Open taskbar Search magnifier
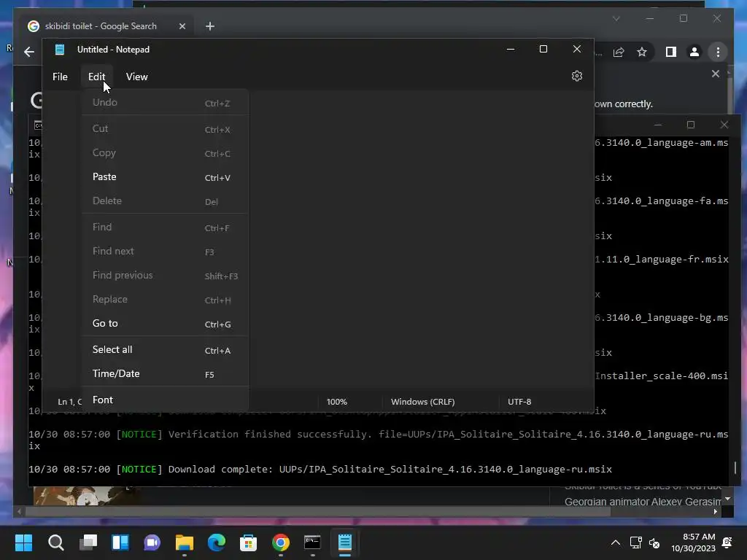This screenshot has width=747, height=560. click(55, 542)
